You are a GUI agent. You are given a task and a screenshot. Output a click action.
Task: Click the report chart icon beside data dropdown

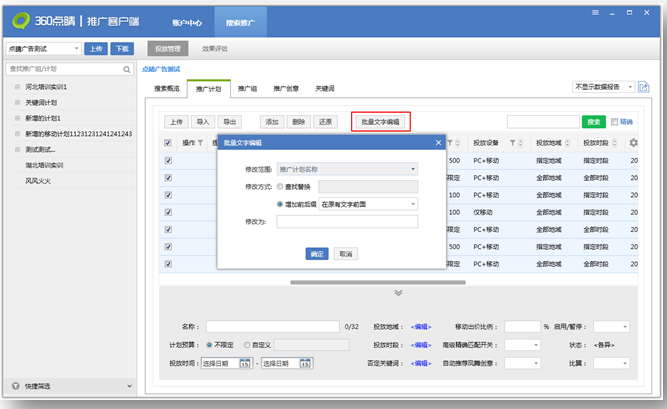pos(644,88)
